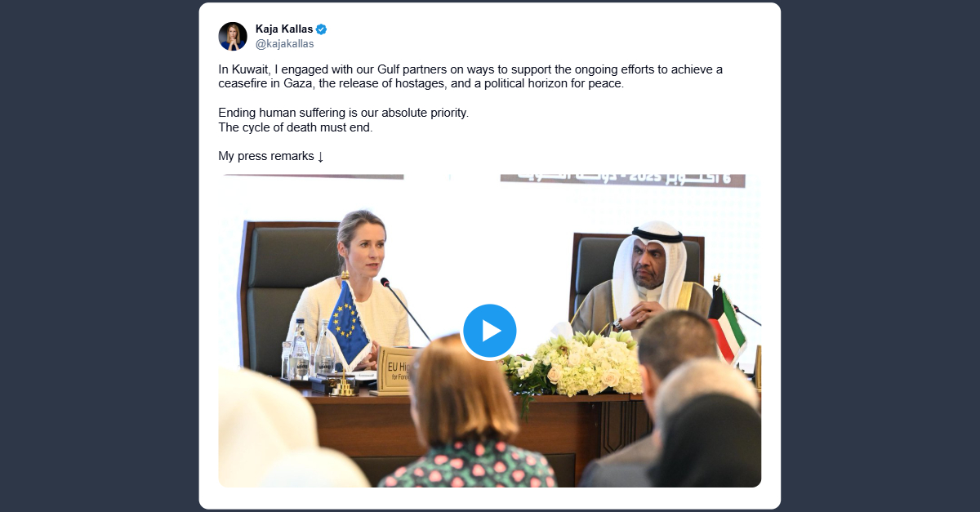Click the Arabic banner text atop the video
Screen dimensions: 980x512
(622, 180)
